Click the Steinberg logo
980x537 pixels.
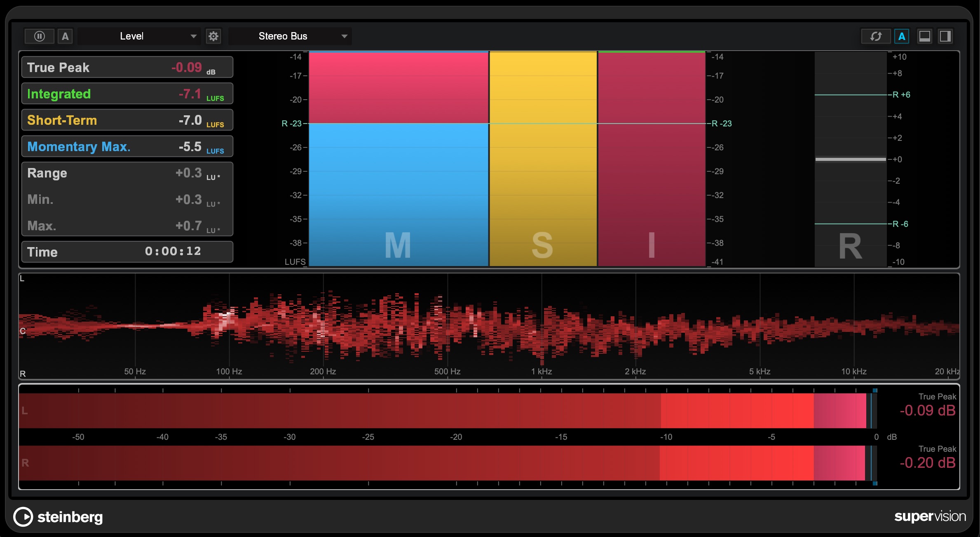pos(58,517)
